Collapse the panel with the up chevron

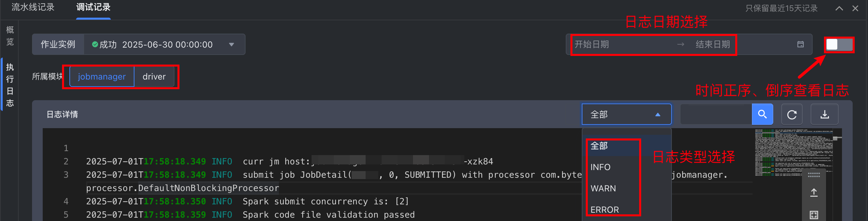coord(839,8)
